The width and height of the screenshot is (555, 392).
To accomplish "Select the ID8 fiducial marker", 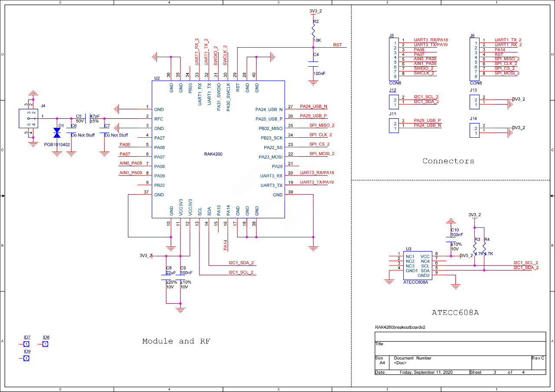I will [45, 344].
